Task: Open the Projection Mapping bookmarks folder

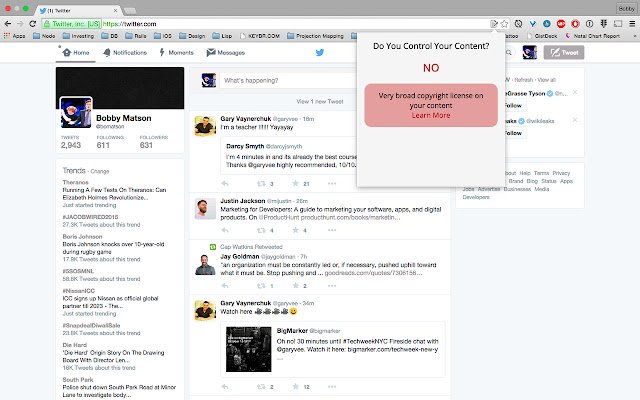Action: point(316,36)
